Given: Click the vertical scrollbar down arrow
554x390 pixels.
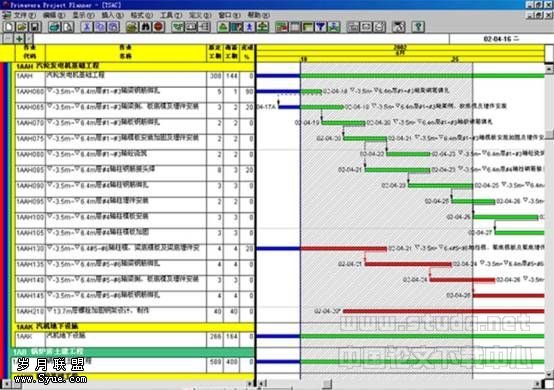Looking at the screenshot, I should click(x=549, y=374).
